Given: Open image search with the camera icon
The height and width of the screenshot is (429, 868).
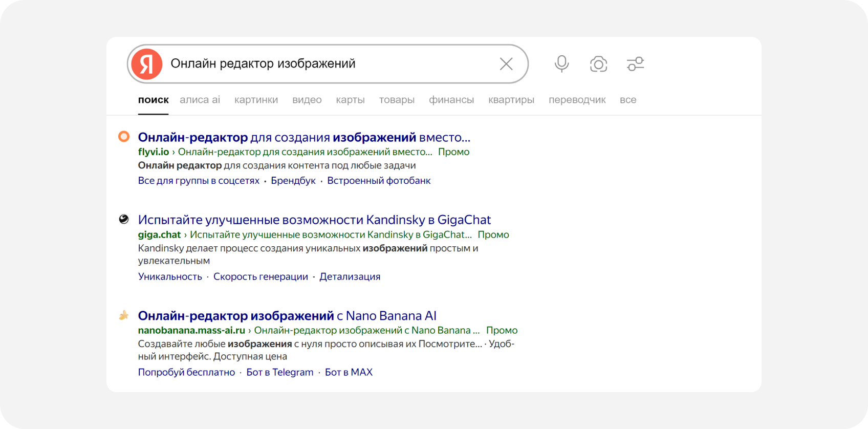Looking at the screenshot, I should click(598, 64).
